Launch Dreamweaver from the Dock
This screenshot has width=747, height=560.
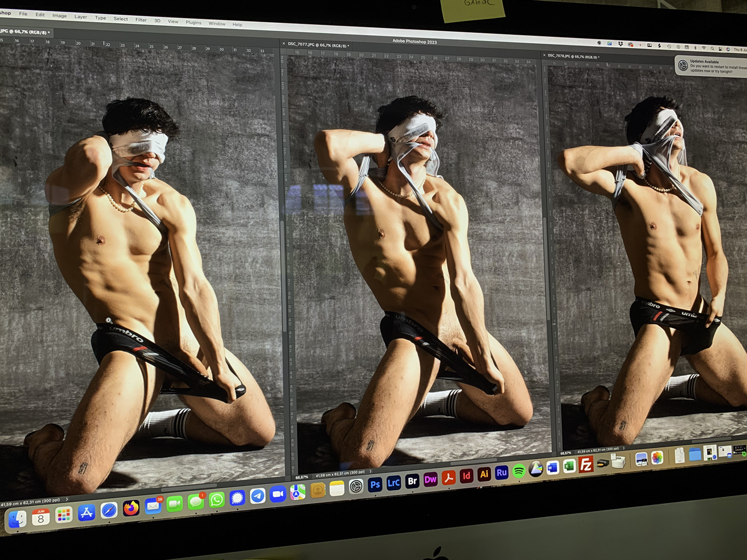(430, 479)
